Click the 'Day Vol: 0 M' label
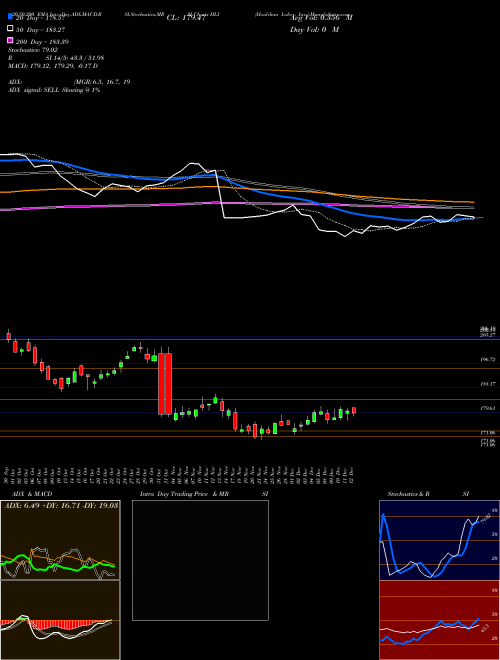The width and height of the screenshot is (500, 660). coord(314,29)
